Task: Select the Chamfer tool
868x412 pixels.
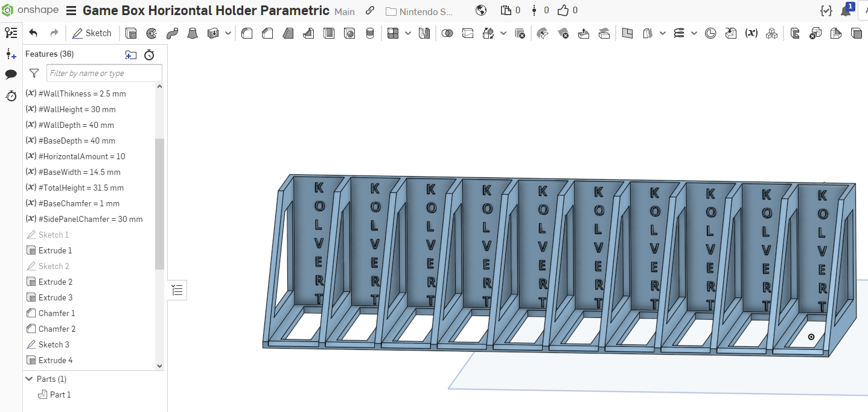Action: pos(267,33)
